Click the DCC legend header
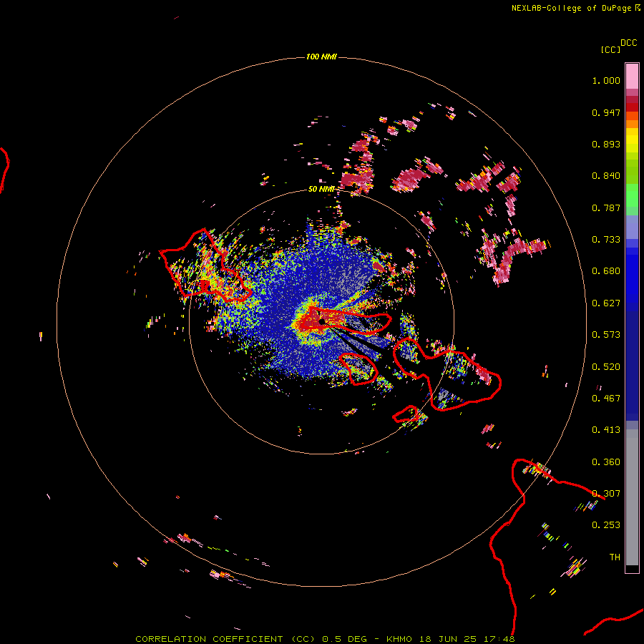Viewport: 644px width, 644px height. [x=629, y=43]
